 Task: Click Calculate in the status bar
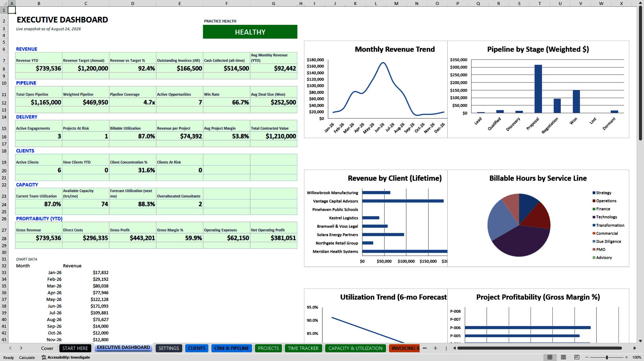[x=27, y=358]
